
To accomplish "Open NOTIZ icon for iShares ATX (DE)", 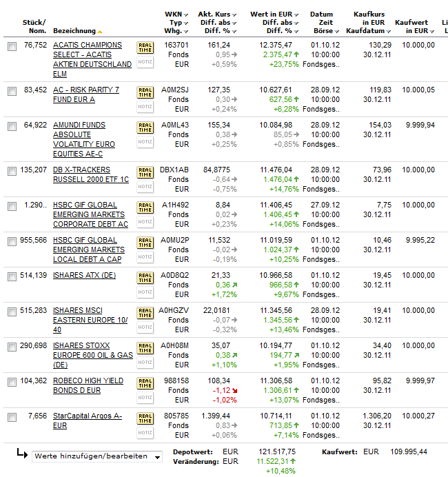I will 145,292.
